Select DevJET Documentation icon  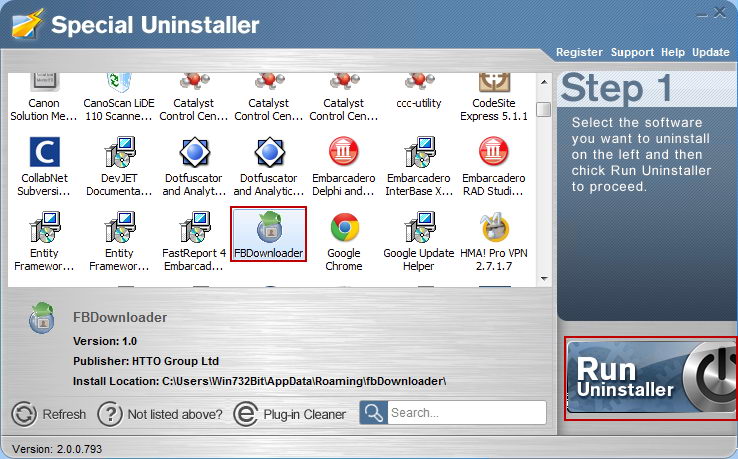tap(120, 152)
